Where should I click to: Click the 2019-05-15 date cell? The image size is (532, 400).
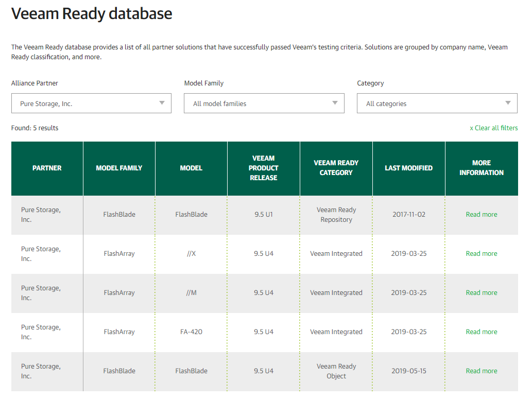pyautogui.click(x=409, y=371)
